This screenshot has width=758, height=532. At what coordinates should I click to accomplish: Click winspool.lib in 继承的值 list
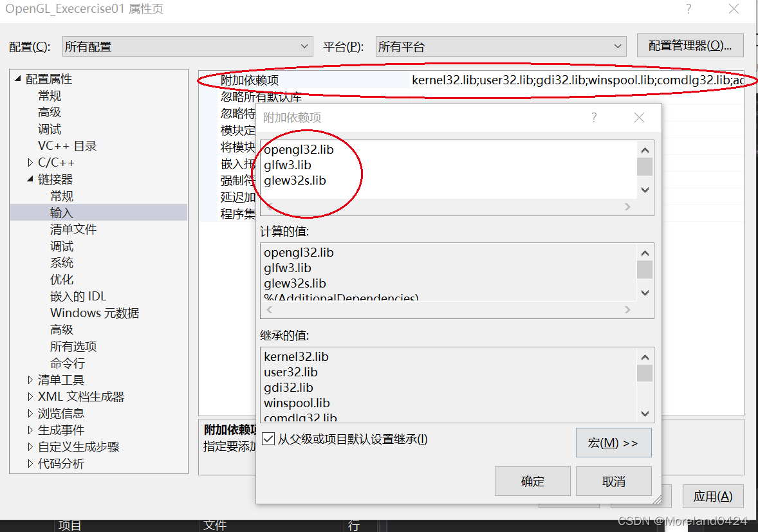(297, 403)
